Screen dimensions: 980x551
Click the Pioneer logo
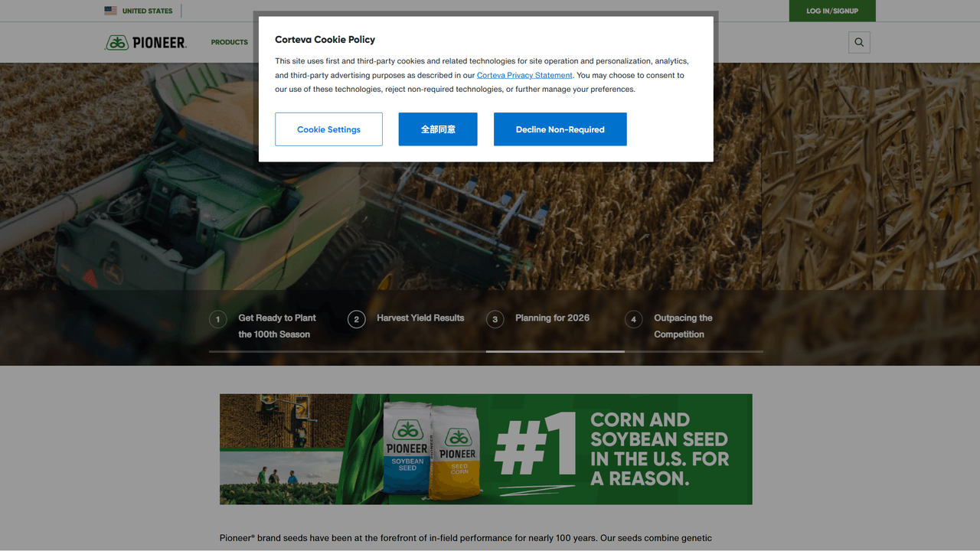point(145,42)
